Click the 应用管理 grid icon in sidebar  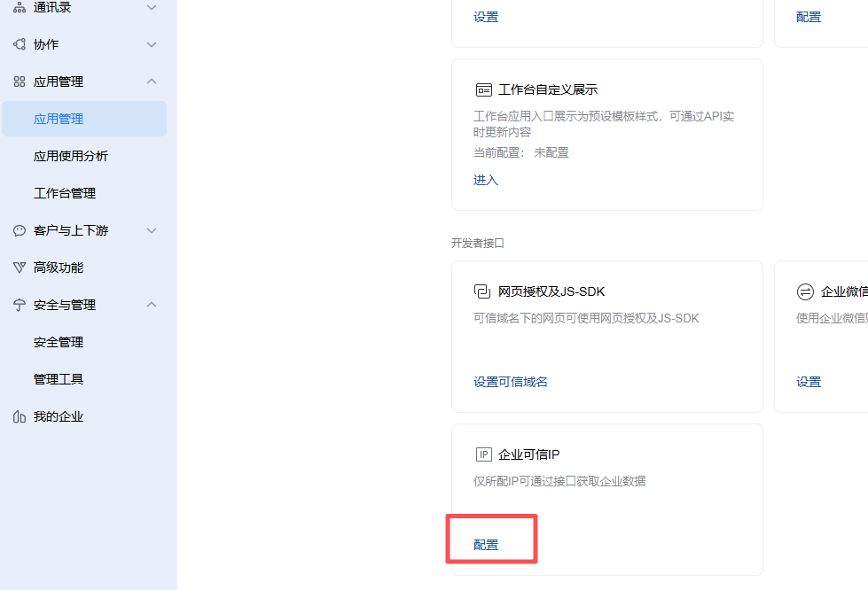(20, 81)
